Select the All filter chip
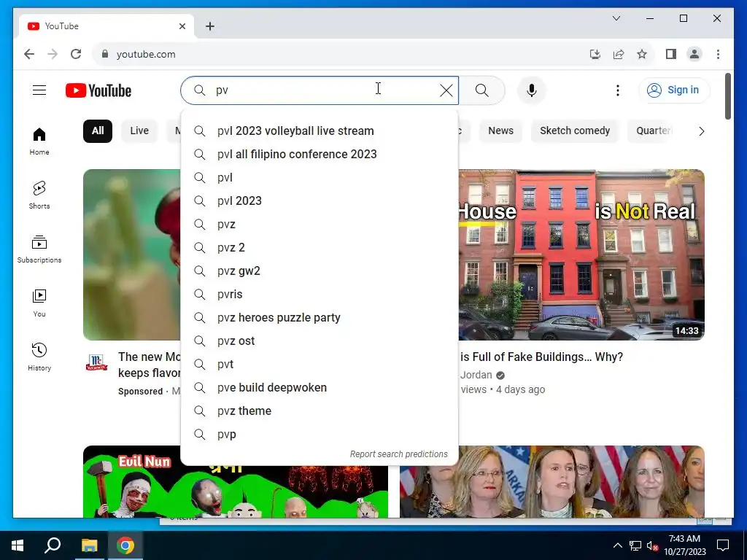Screen dimensions: 747x560 (x=98, y=131)
